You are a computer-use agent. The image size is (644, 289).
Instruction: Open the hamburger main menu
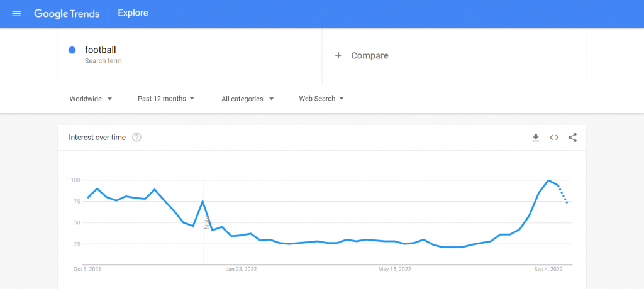tap(16, 13)
